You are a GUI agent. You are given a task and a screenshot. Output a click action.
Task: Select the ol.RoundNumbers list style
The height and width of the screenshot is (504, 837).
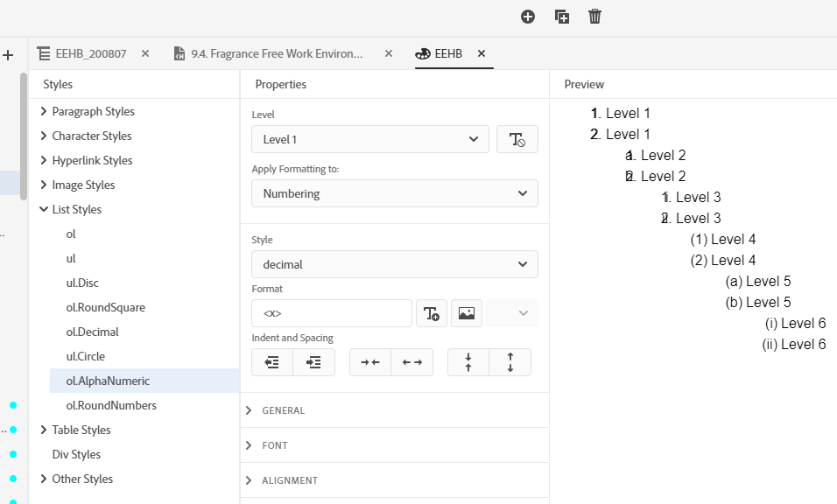pyautogui.click(x=111, y=405)
